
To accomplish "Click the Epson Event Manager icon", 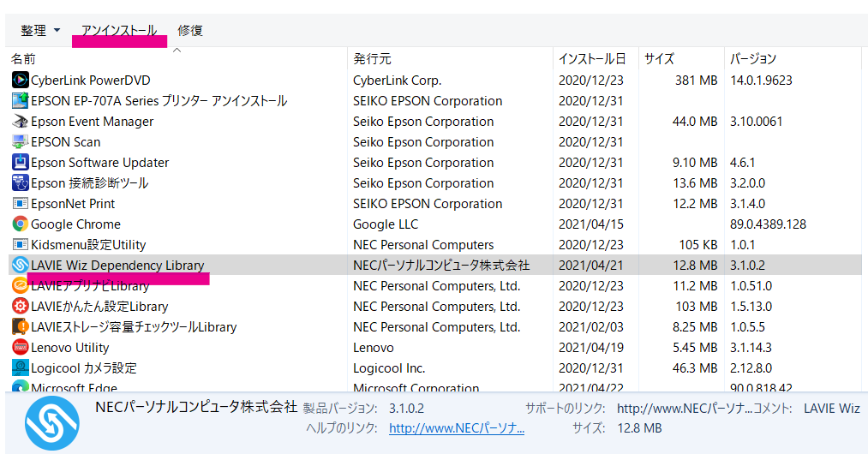I will coord(20,122).
